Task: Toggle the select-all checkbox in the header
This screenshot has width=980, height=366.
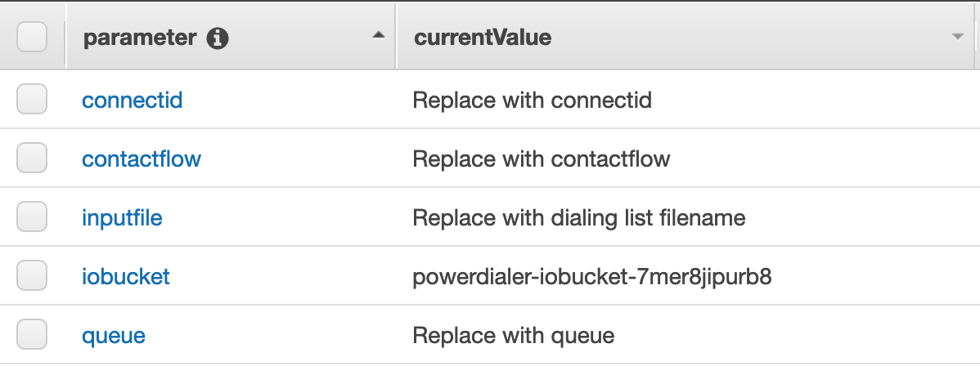Action: point(32,37)
